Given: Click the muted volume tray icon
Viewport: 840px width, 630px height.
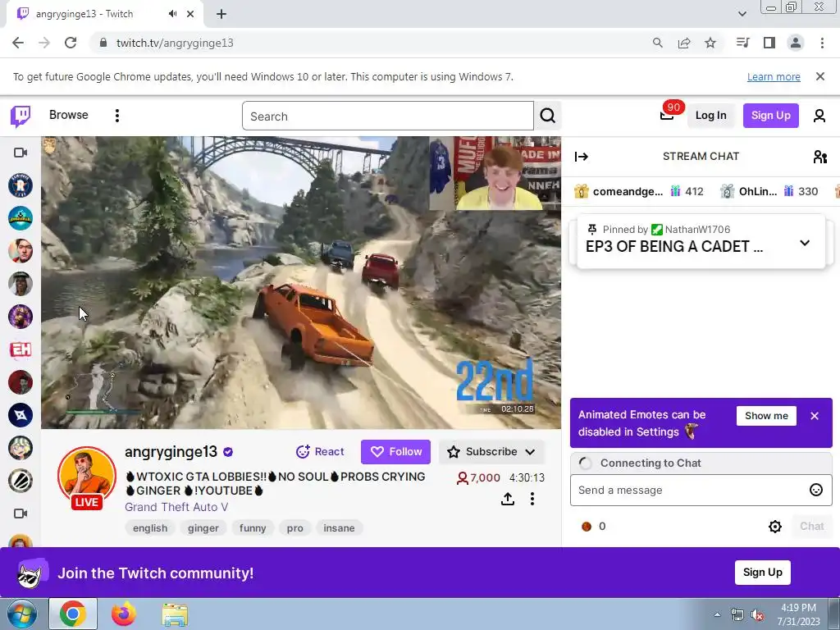Looking at the screenshot, I should coord(757,615).
